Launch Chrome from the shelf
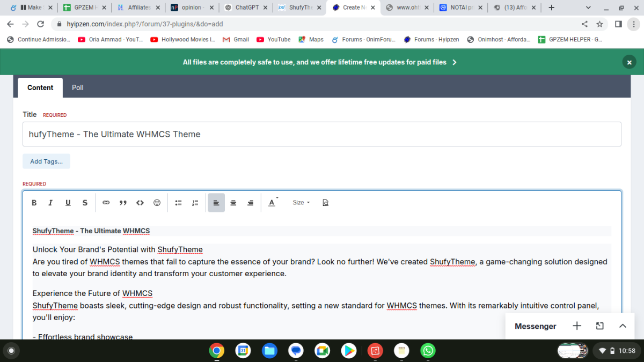The width and height of the screenshot is (644, 362). pos(216,351)
